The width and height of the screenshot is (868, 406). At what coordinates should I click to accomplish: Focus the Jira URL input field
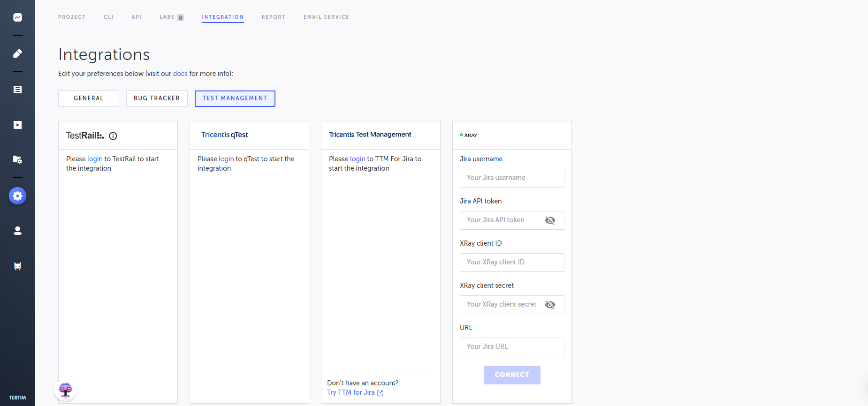(512, 347)
